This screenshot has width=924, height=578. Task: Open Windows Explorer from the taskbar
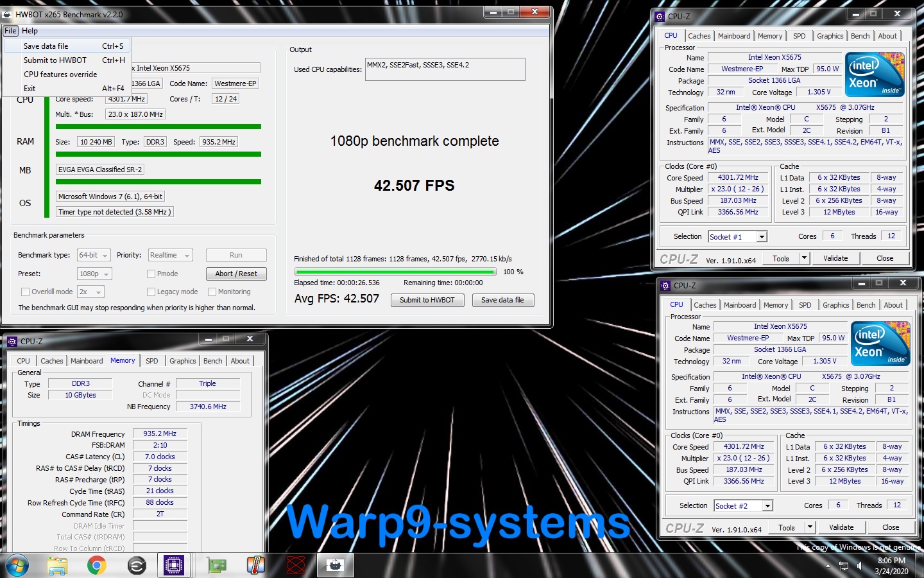[57, 565]
